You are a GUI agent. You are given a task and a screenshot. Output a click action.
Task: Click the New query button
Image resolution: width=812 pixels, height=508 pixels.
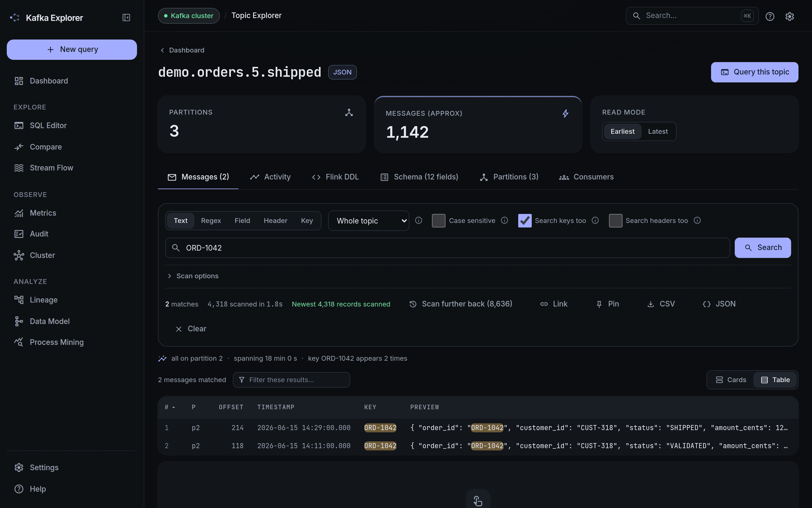click(72, 50)
